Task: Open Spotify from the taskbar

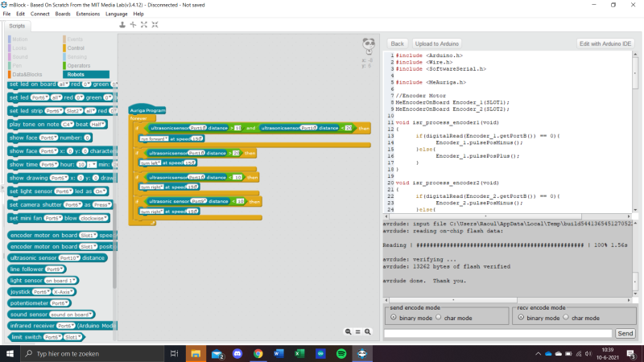Action: (x=341, y=353)
